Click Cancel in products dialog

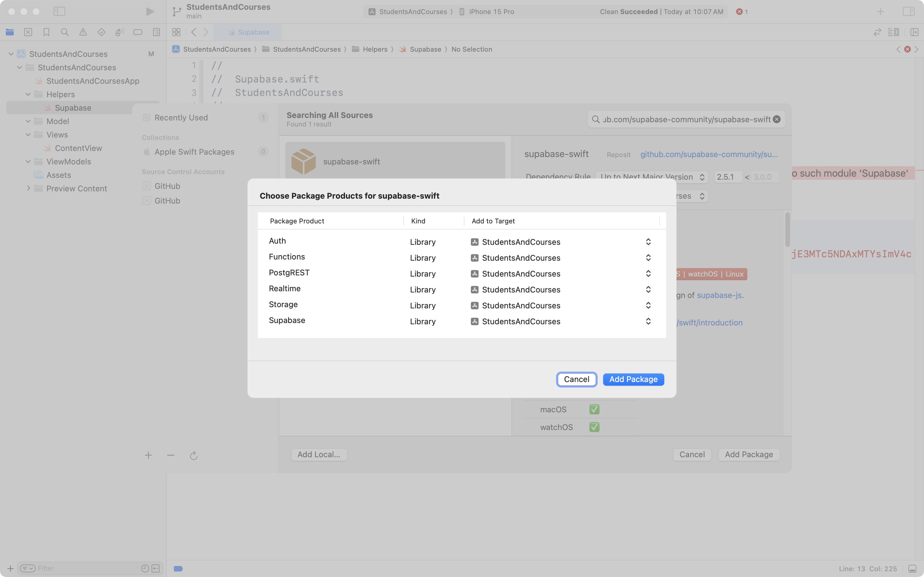(x=576, y=379)
